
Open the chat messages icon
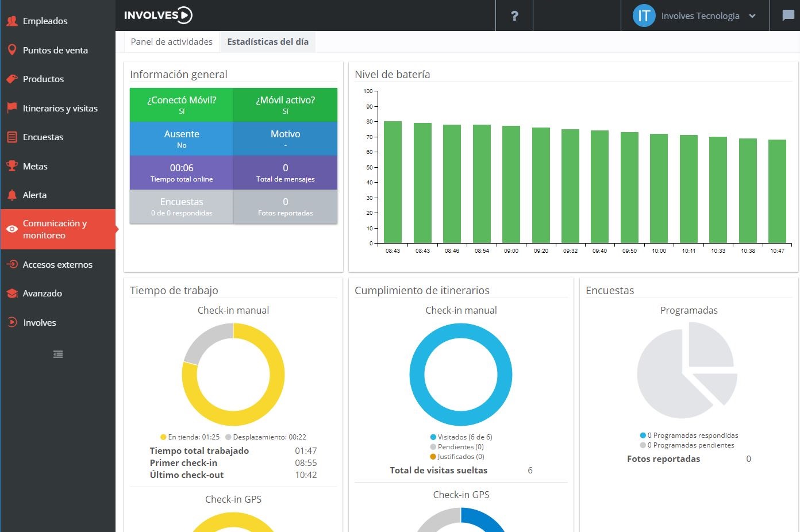point(788,16)
